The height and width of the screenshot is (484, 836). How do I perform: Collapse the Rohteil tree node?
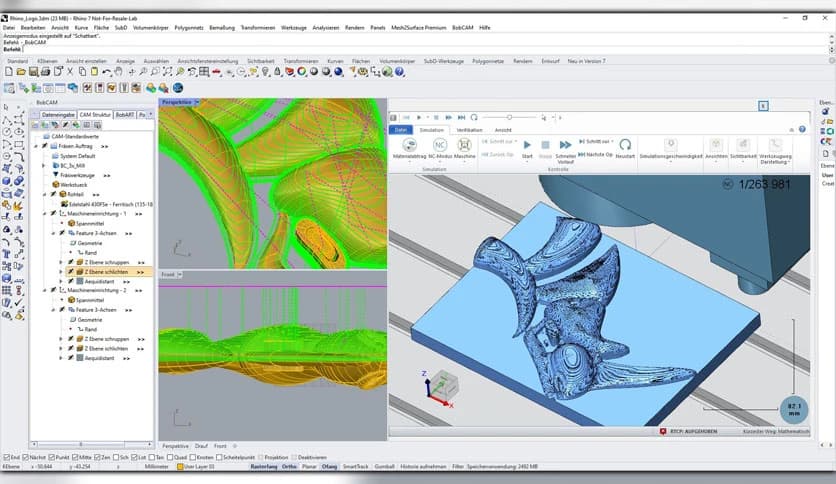tap(45, 195)
